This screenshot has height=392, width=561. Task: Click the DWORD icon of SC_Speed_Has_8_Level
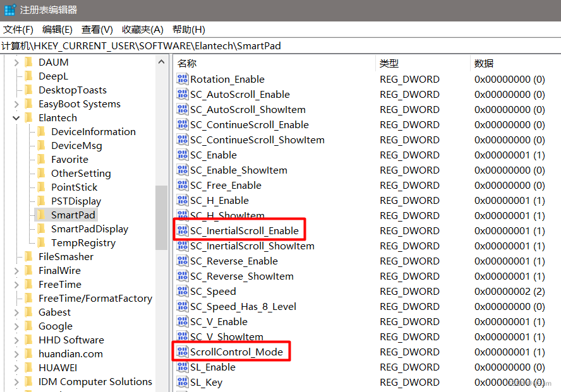183,307
